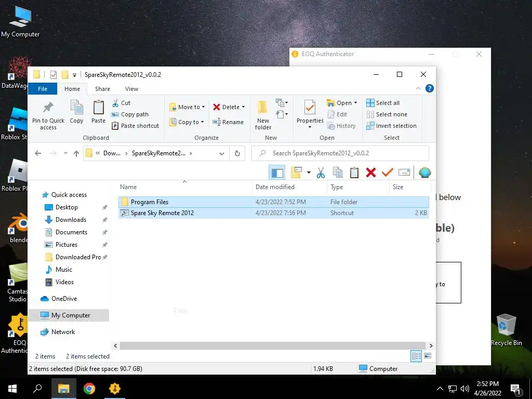Image resolution: width=532 pixels, height=399 pixels.
Task: Open the File tab
Action: [43, 89]
